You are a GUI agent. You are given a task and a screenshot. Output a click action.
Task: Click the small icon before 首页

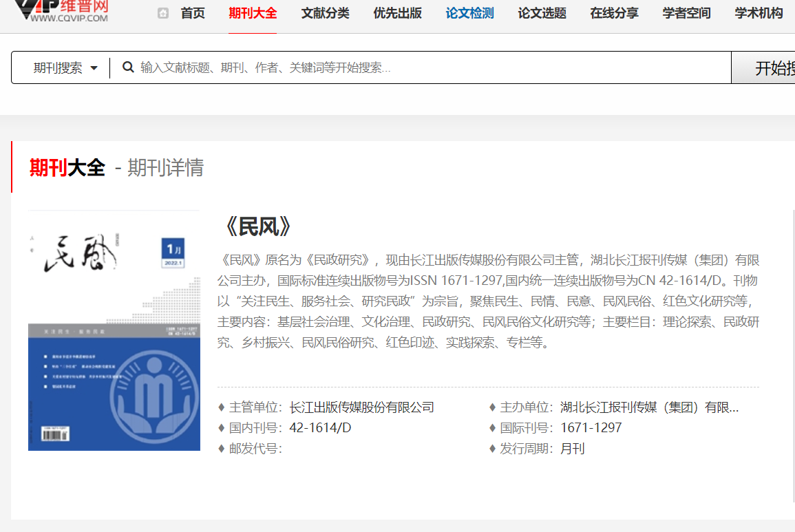point(162,13)
